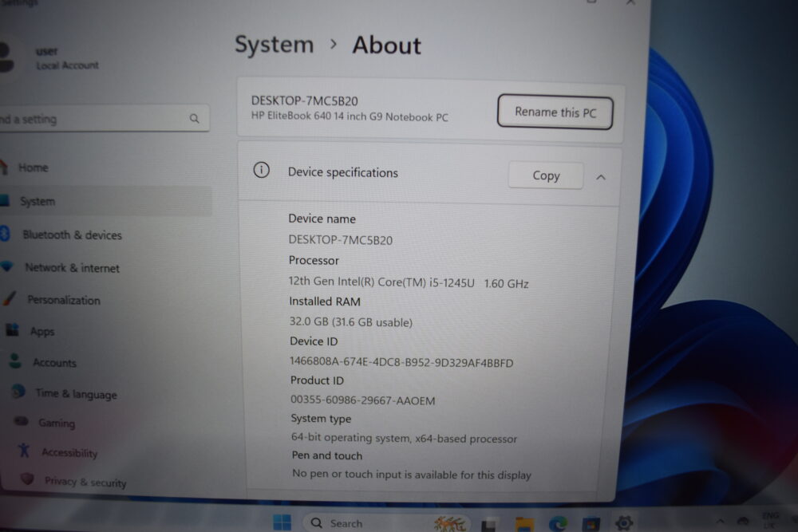Image resolution: width=798 pixels, height=532 pixels.
Task: Select System in the Settings sidebar
Action: pos(38,202)
